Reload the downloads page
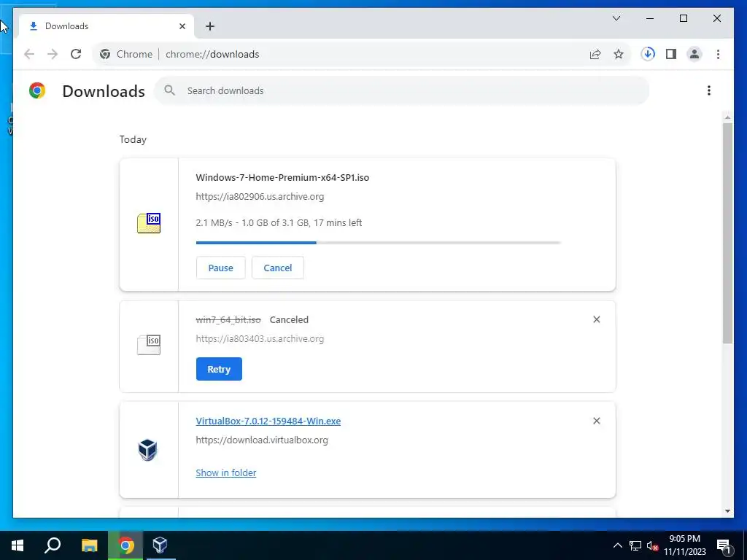Image resolution: width=747 pixels, height=560 pixels. click(76, 54)
